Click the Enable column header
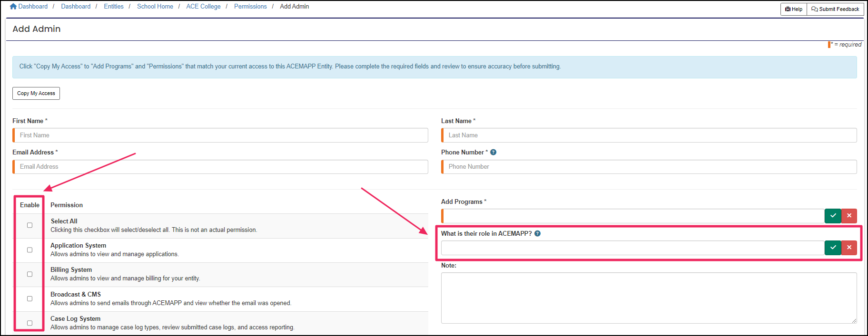This screenshot has width=868, height=336. 30,205
